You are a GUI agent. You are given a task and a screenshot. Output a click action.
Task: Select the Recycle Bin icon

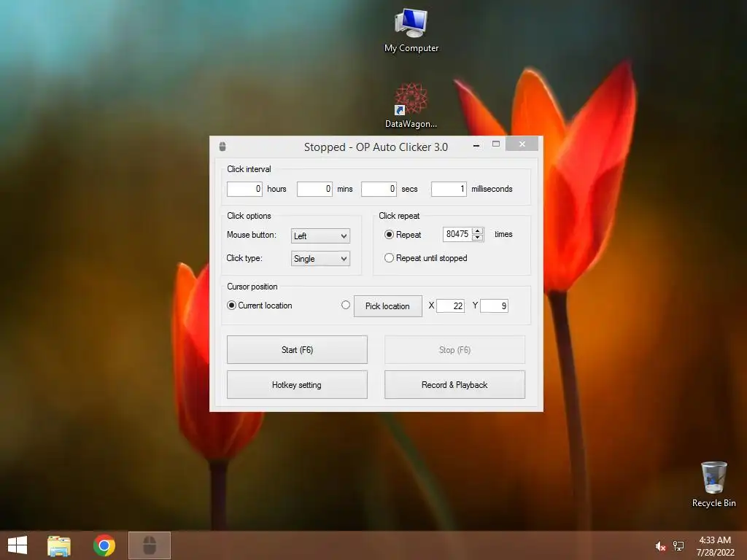[x=713, y=485]
